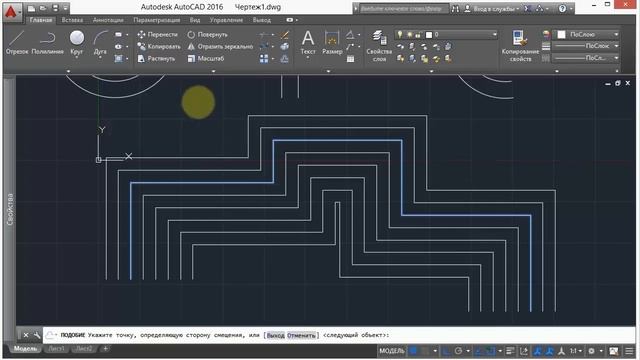640x360 pixels.
Task: Click the Отменить option in the command line
Action: pos(301,336)
